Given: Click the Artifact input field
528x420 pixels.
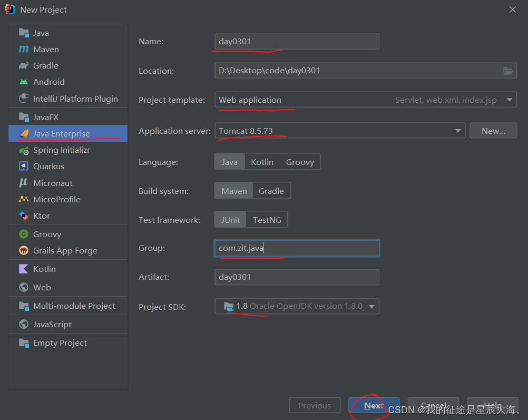Looking at the screenshot, I should [296, 277].
